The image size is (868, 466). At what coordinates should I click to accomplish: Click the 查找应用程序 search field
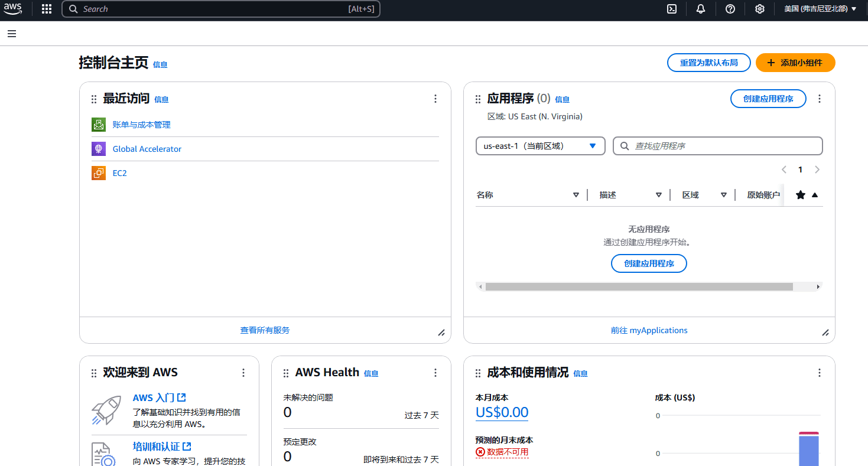click(717, 145)
